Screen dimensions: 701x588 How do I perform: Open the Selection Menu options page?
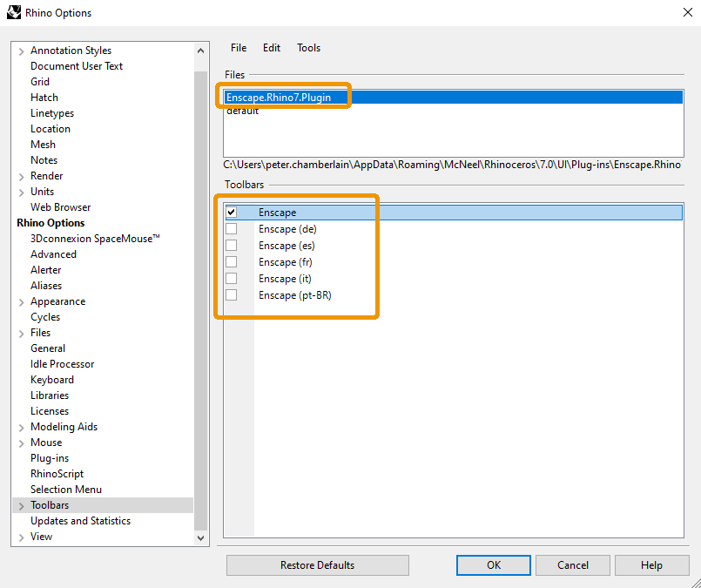(x=66, y=490)
